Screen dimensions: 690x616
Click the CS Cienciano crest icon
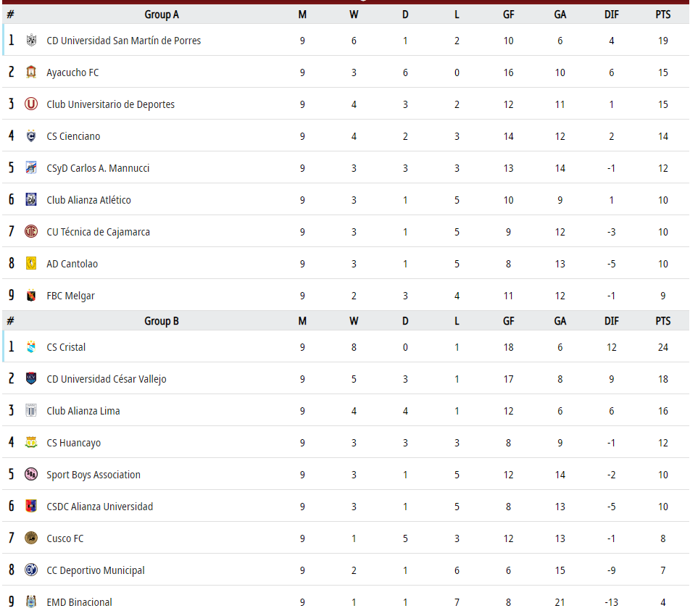[x=31, y=136]
